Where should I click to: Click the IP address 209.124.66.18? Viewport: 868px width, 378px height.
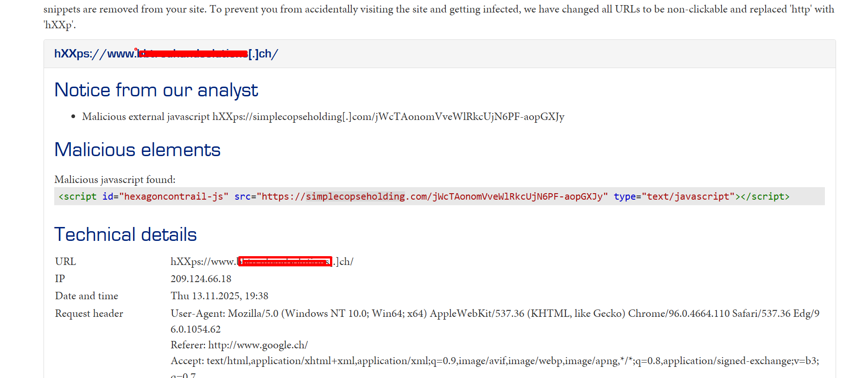pos(201,279)
